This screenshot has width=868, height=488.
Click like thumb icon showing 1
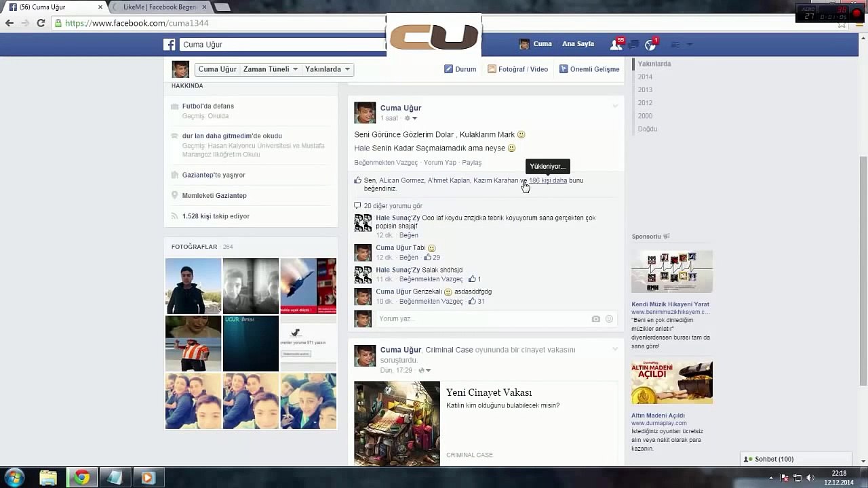(x=472, y=279)
